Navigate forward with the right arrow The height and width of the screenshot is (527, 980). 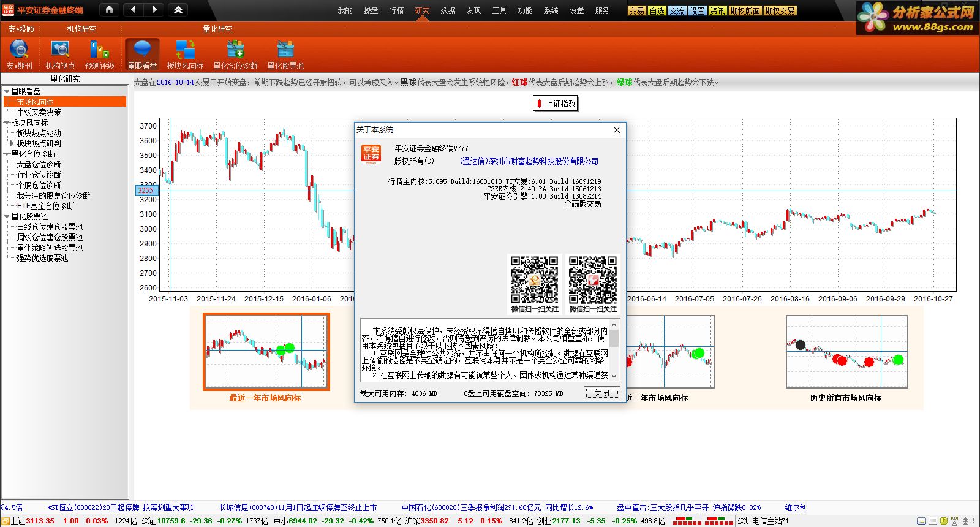tap(154, 10)
